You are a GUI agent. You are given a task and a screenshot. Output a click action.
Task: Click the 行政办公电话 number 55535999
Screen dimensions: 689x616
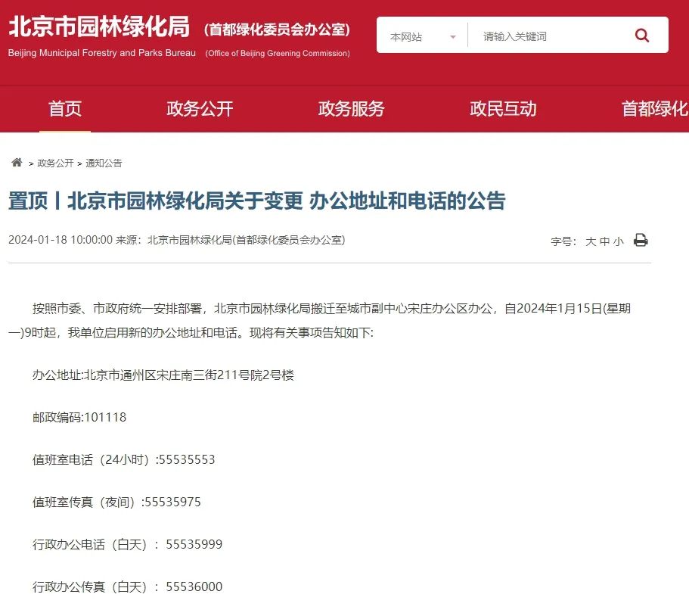[194, 544]
